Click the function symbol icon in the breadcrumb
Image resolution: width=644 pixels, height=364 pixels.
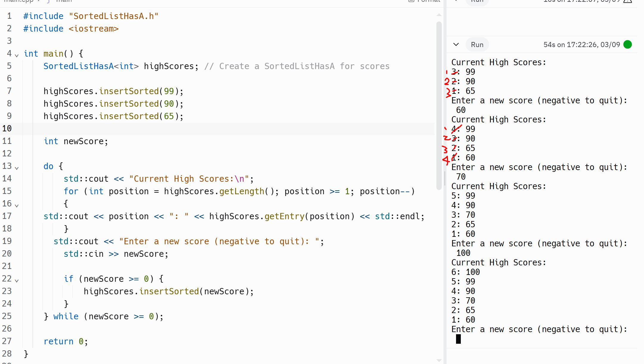(x=48, y=1)
